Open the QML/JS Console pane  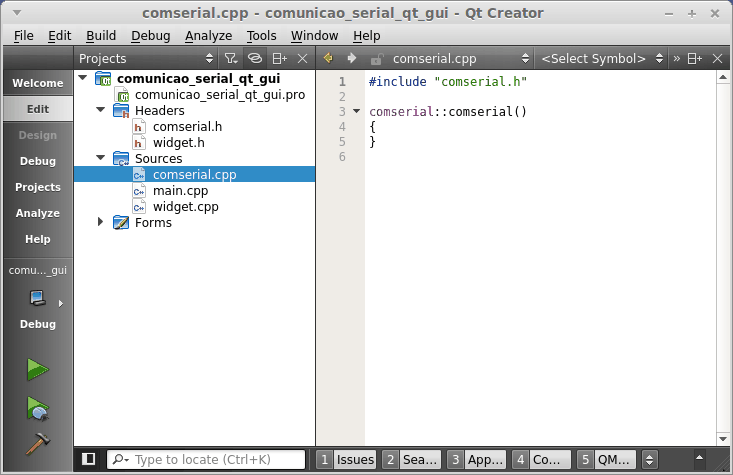pyautogui.click(x=606, y=460)
